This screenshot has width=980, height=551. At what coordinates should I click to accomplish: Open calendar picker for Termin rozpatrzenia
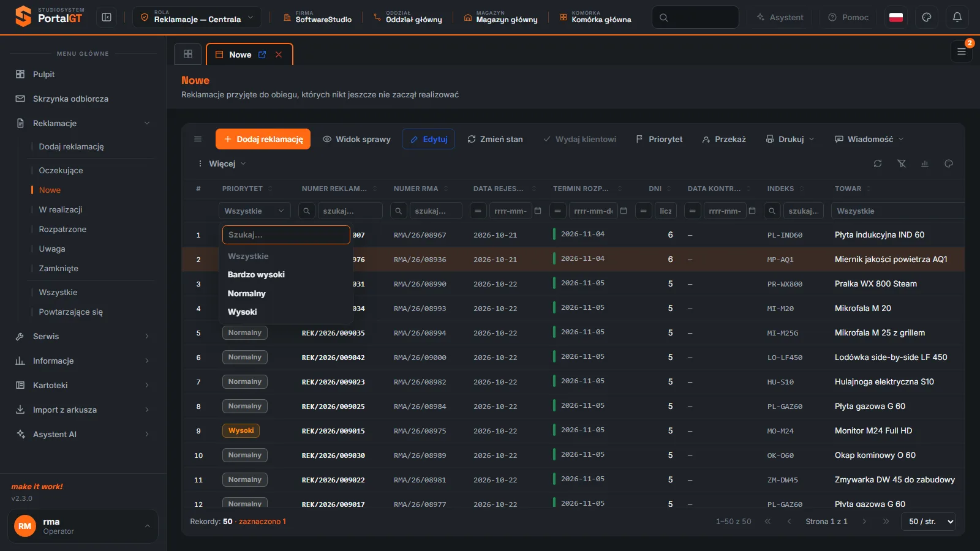click(624, 211)
